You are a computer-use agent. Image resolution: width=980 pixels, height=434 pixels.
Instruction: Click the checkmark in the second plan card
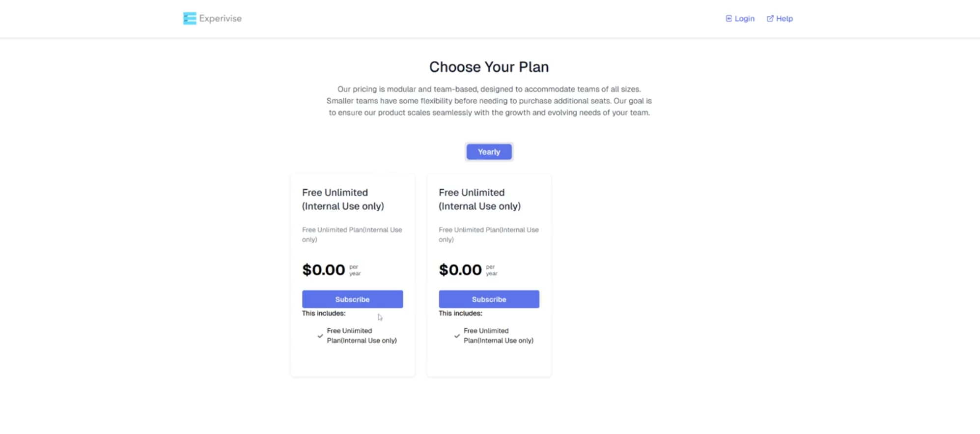(457, 336)
